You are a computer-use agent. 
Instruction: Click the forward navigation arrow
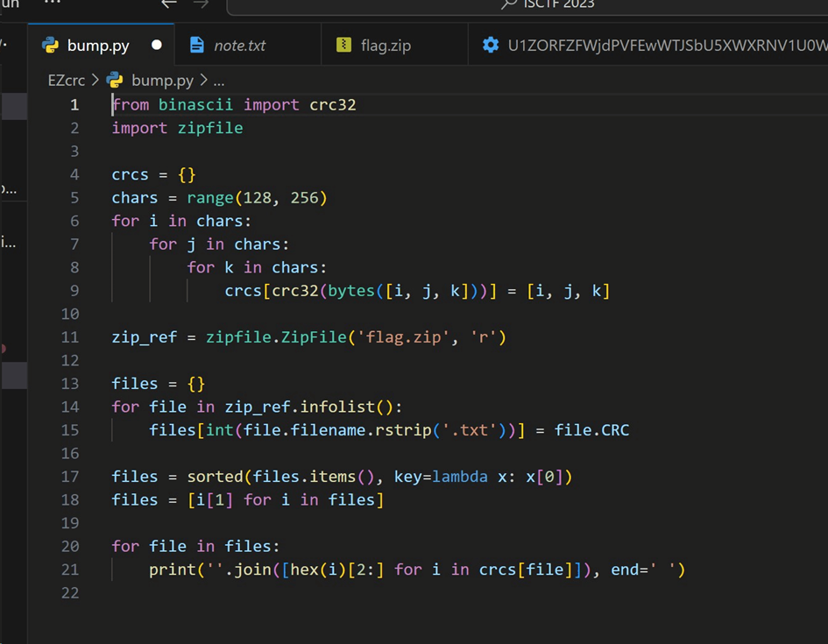coord(201,4)
